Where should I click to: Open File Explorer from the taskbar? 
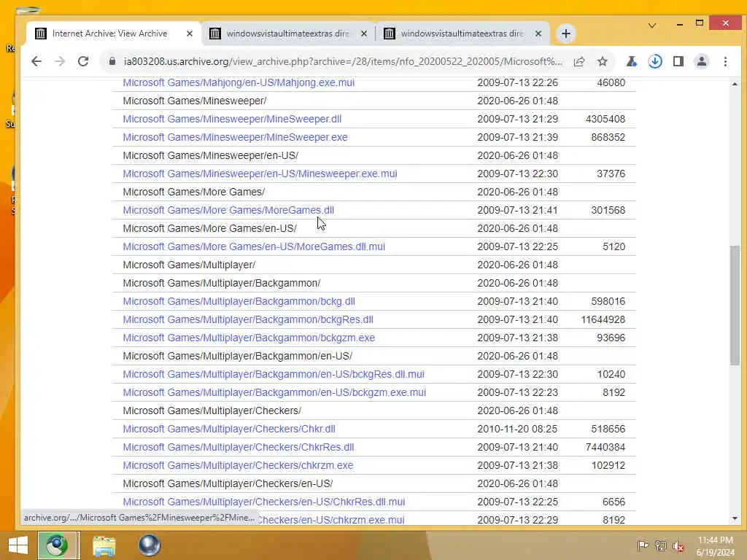[x=104, y=545]
